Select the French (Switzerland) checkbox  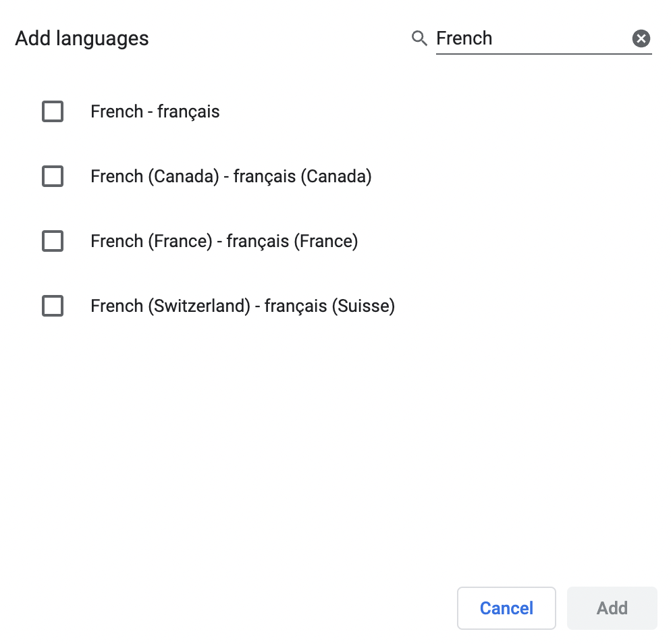[53, 306]
